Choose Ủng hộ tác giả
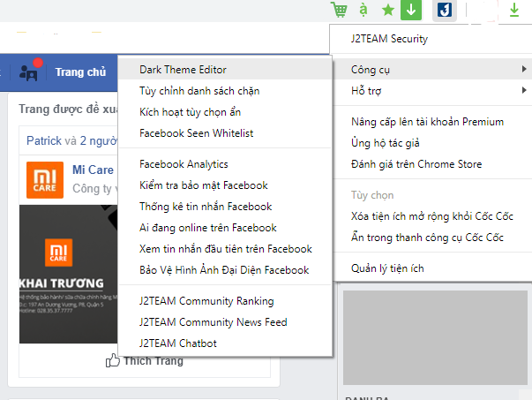 [x=432, y=143]
